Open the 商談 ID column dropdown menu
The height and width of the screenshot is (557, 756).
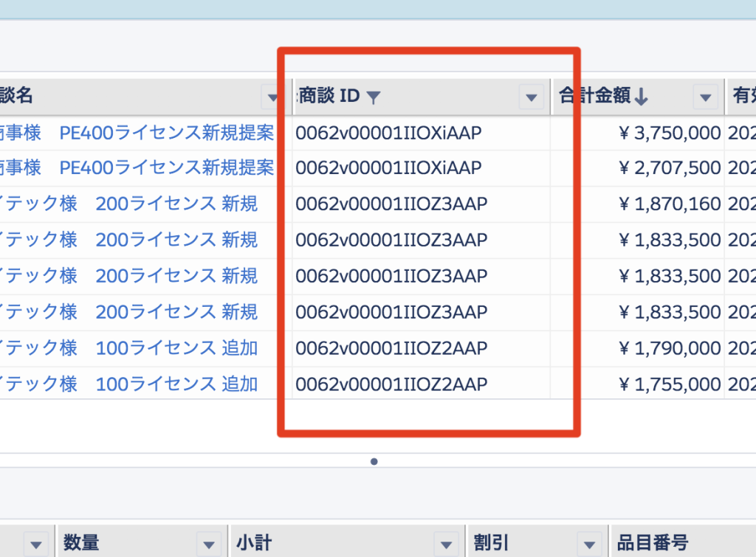(532, 97)
